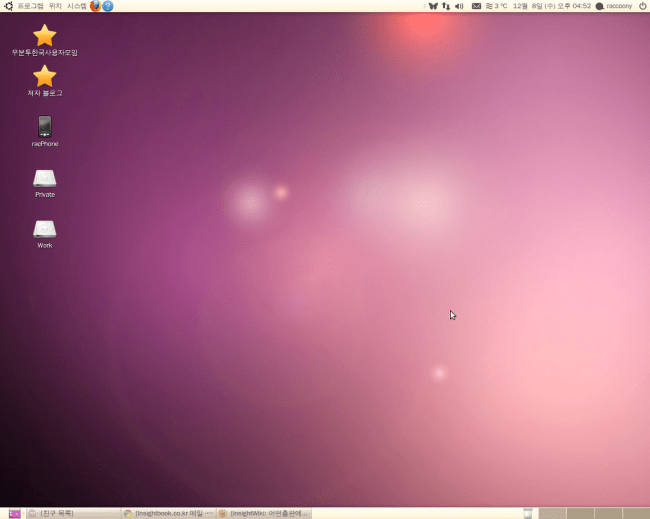Expand the raccoony user status menu
Screen dimensions: 650x519
[613, 6]
